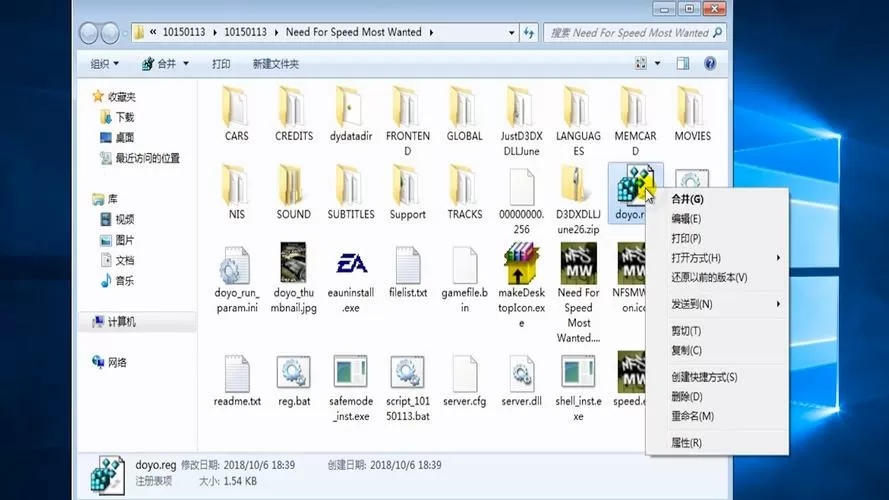
Task: Click the safemode_inst.exe icon
Action: [350, 372]
